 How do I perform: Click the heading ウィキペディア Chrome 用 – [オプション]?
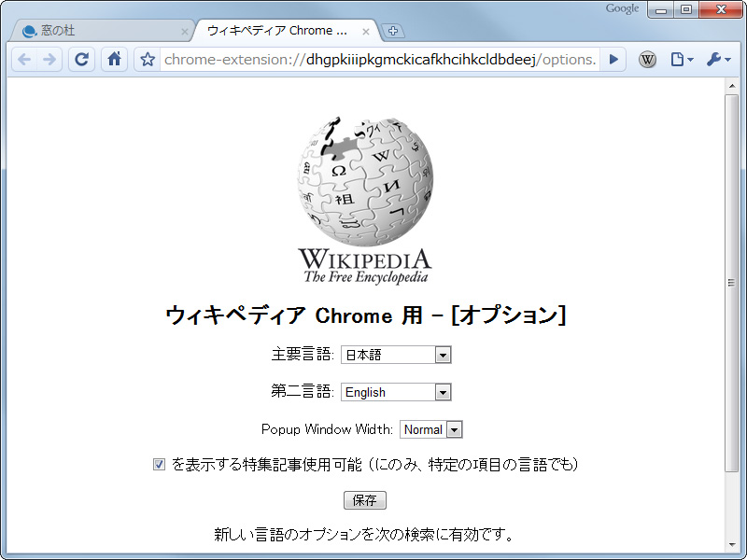tap(366, 315)
